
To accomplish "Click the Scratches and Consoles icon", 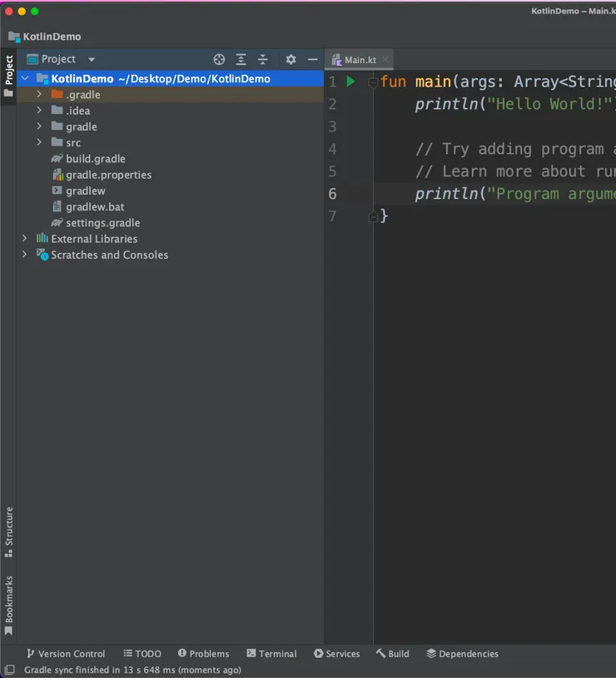I will coord(42,255).
